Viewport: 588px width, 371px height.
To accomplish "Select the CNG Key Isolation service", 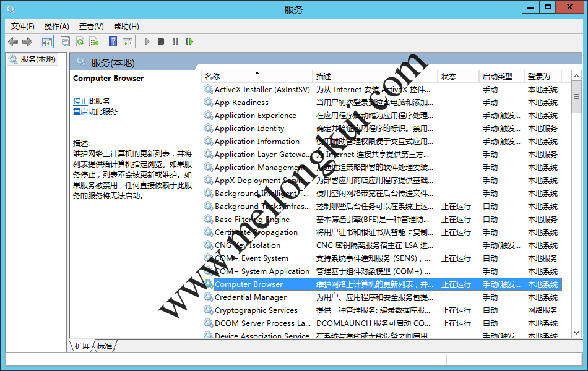I will pyautogui.click(x=248, y=245).
